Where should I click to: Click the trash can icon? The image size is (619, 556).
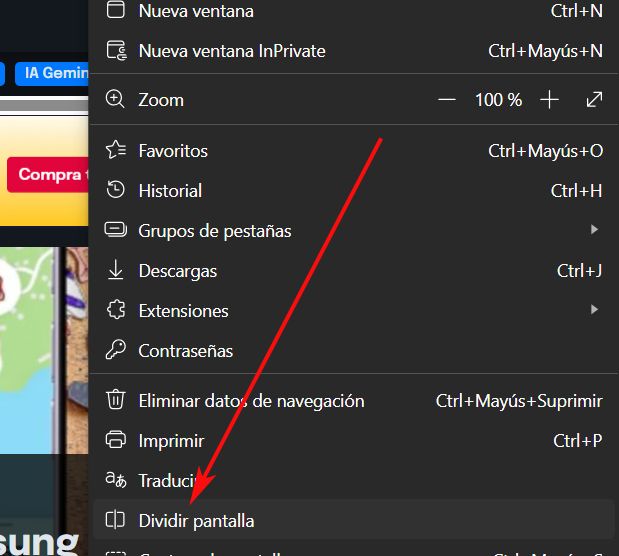(116, 399)
